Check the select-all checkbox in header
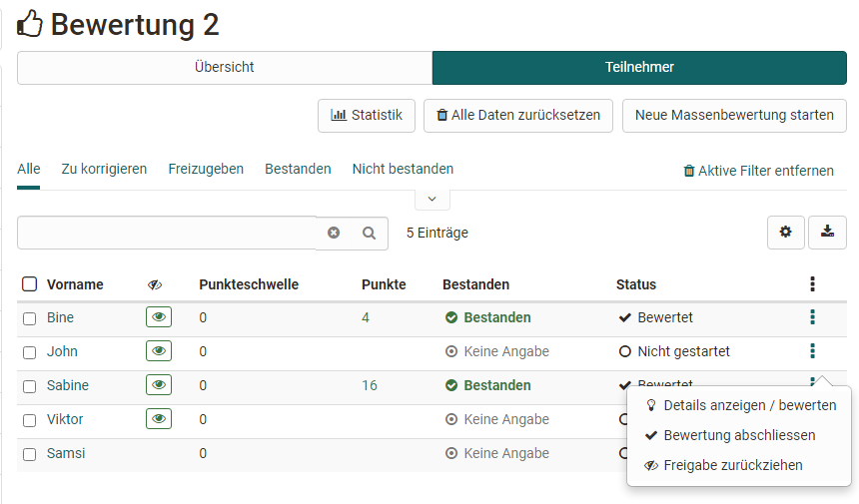 [30, 284]
